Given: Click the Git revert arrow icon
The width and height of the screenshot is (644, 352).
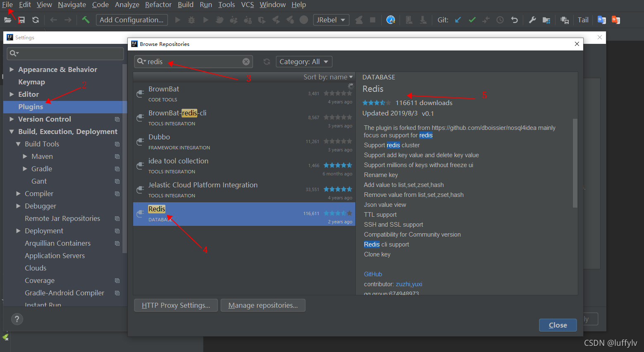Looking at the screenshot, I should [x=514, y=20].
